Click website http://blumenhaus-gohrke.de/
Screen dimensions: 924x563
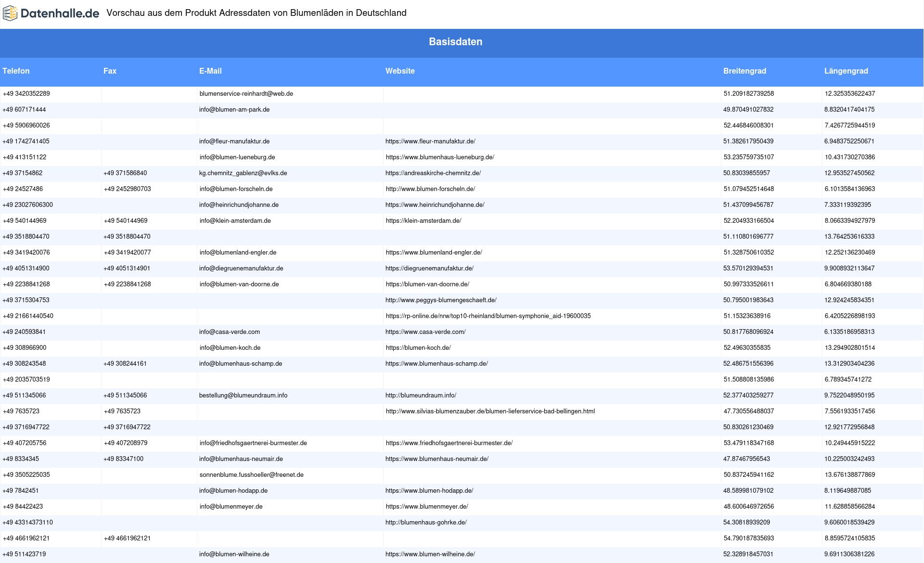click(426, 523)
